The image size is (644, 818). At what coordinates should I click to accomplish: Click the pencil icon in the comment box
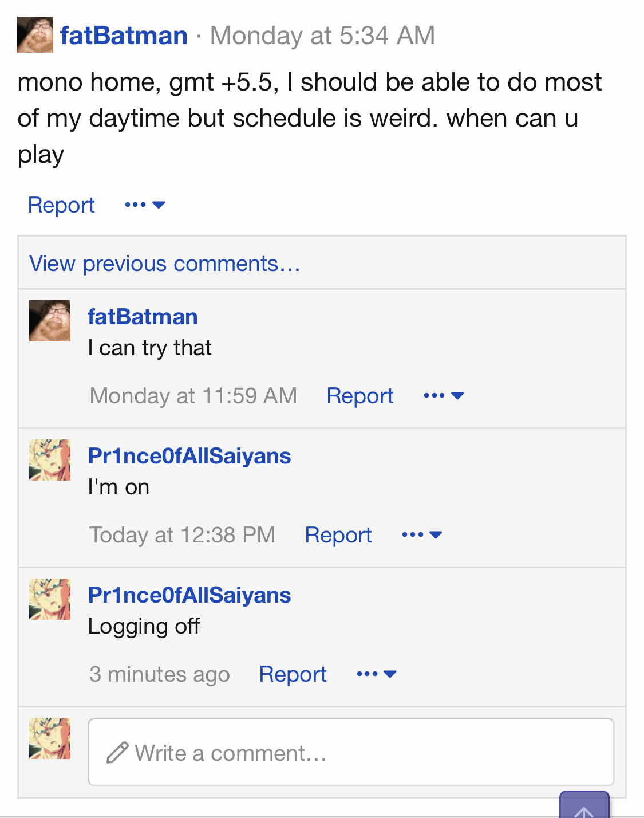pos(117,753)
